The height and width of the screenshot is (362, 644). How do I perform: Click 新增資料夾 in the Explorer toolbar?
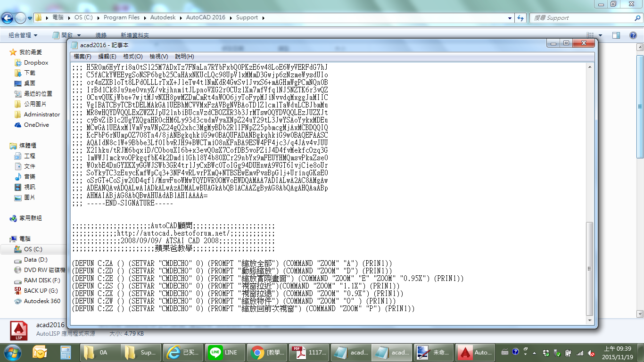135,35
